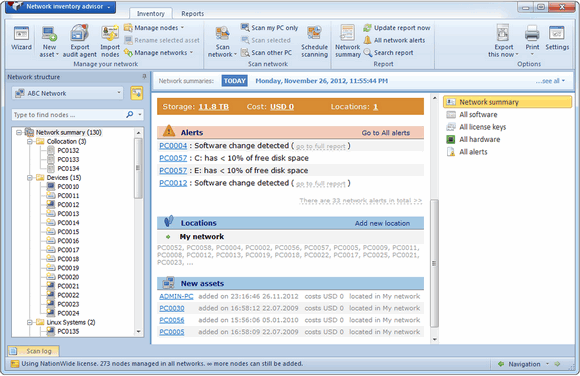Image resolution: width=580 pixels, height=376 pixels.
Task: Click the Cost USD 0 link
Action: [x=281, y=107]
